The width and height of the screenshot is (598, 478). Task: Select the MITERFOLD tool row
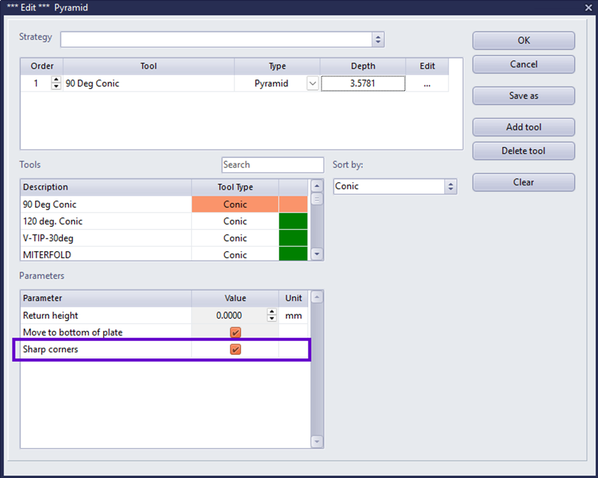coord(164,254)
